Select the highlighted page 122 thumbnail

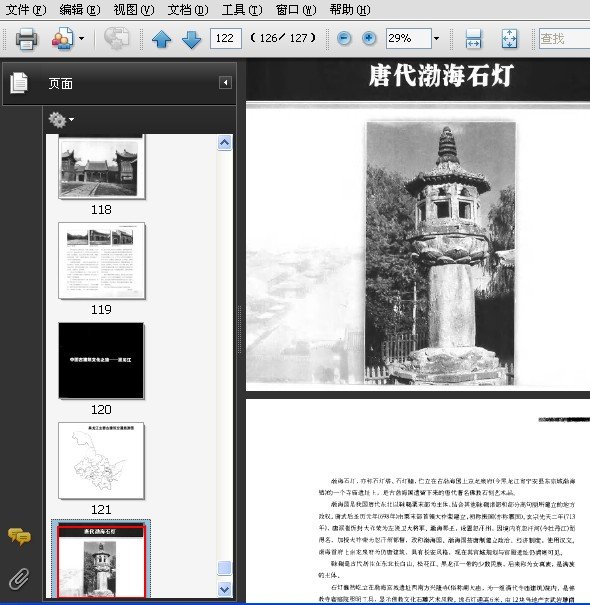pyautogui.click(x=101, y=559)
